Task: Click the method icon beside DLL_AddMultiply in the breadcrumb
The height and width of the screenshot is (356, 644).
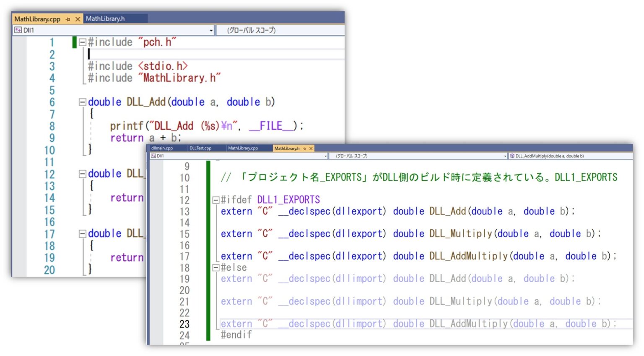Action: coord(512,156)
